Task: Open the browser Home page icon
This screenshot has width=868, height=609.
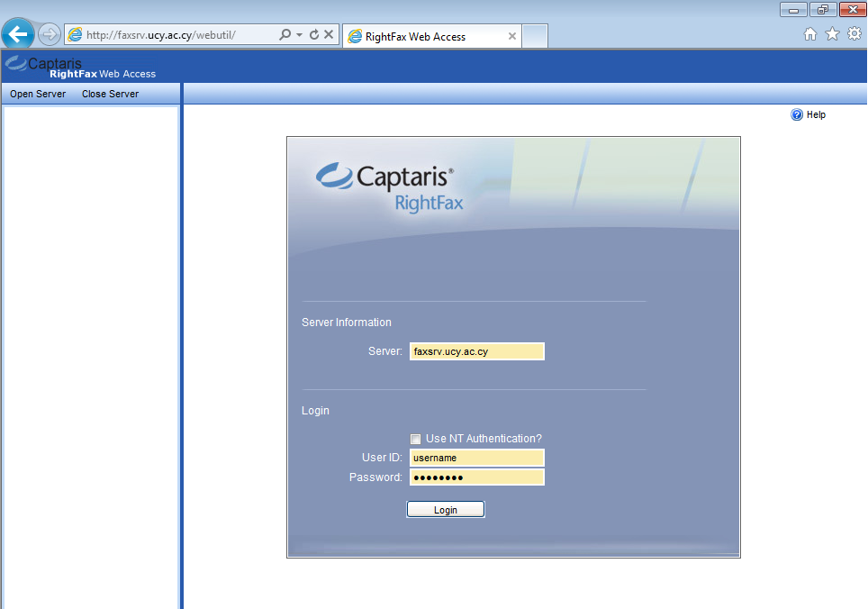Action: 809,34
